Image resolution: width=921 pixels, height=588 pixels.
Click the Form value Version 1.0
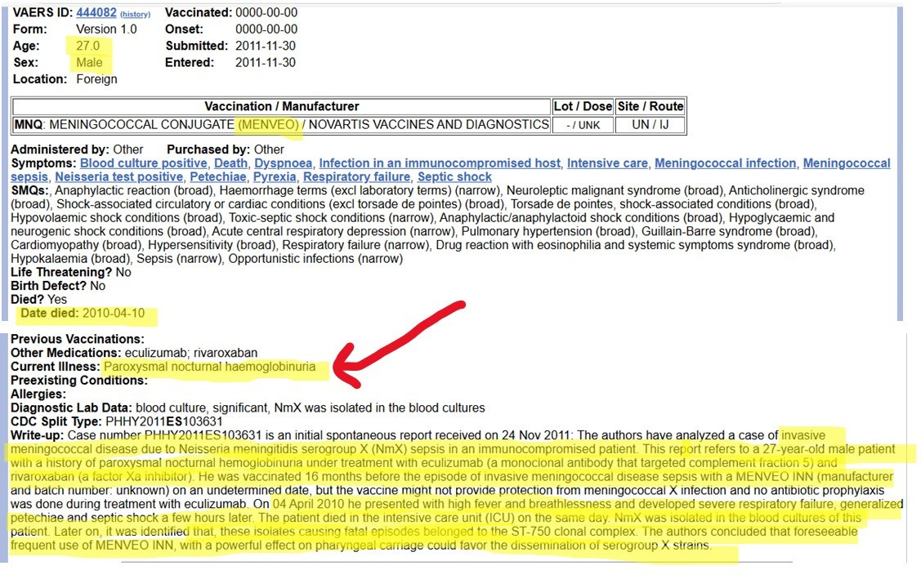(106, 29)
